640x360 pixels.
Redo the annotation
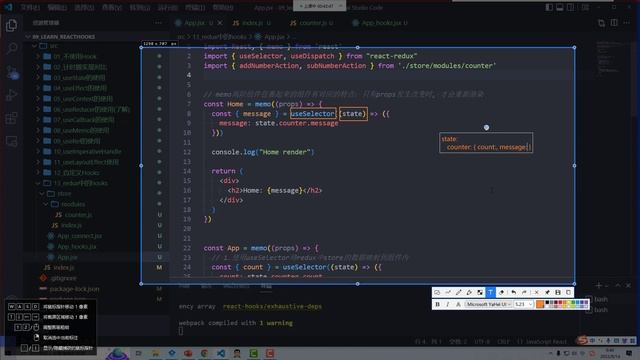pyautogui.click(x=524, y=292)
